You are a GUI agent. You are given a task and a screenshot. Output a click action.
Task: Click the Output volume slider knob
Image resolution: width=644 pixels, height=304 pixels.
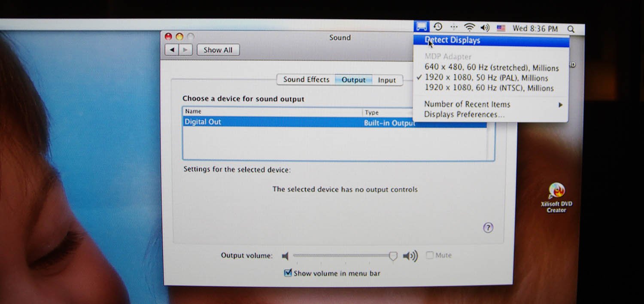[x=393, y=256]
